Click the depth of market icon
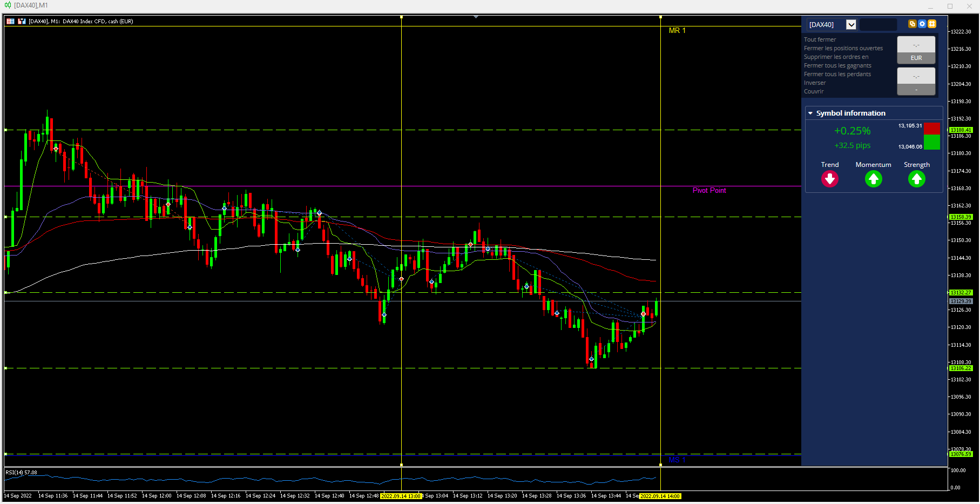Screen dimensions: 980x504 [22, 22]
